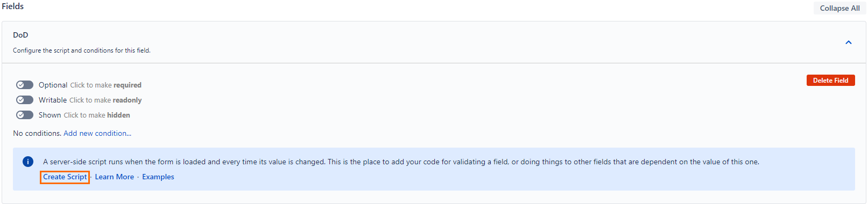This screenshot has height=204, width=868.
Task: Toggle the Optional switch to required
Action: (25, 85)
